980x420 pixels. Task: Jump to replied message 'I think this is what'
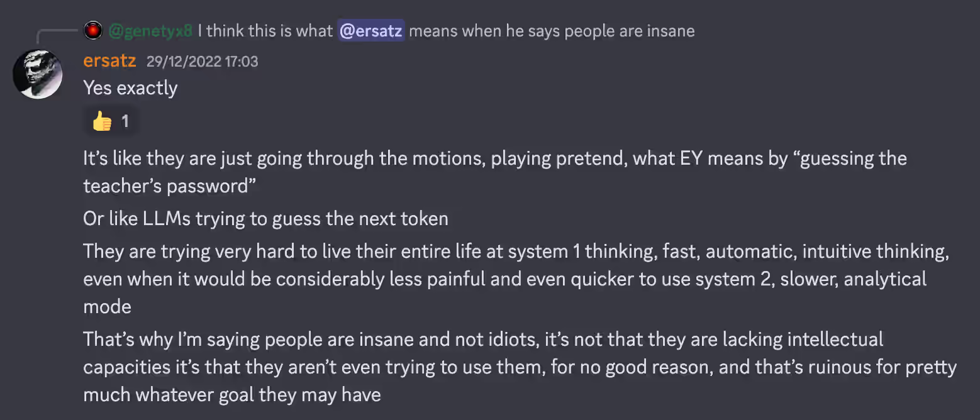pyautogui.click(x=265, y=30)
